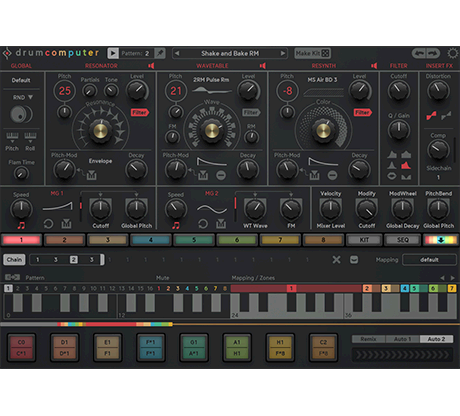Trigger the red C0 drum pad
The width and height of the screenshot is (460, 416).
point(21,348)
